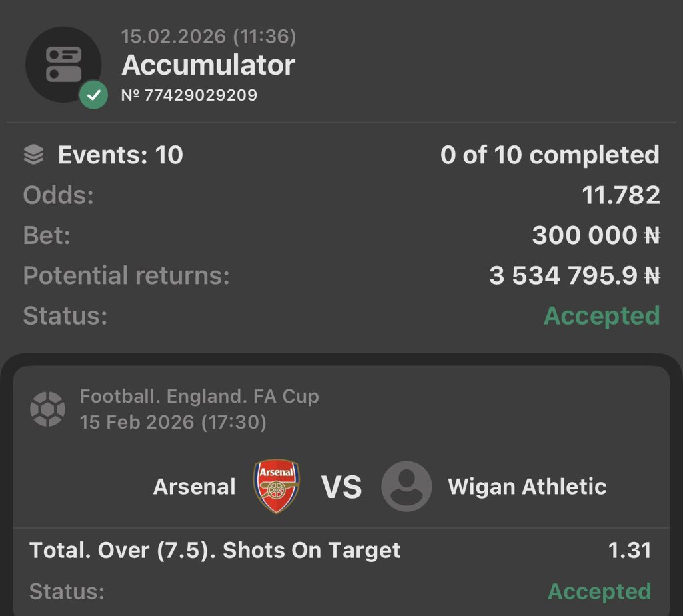The width and height of the screenshot is (683, 616).
Task: Tap the football sport icon
Action: (47, 409)
